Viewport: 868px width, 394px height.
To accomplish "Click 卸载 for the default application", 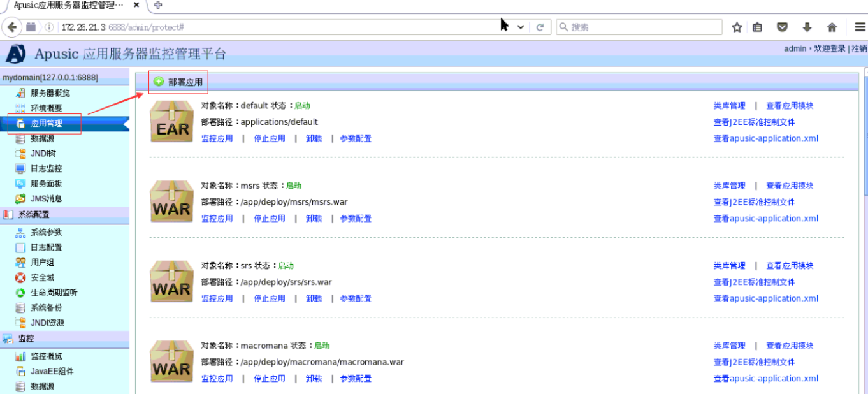I will point(314,138).
